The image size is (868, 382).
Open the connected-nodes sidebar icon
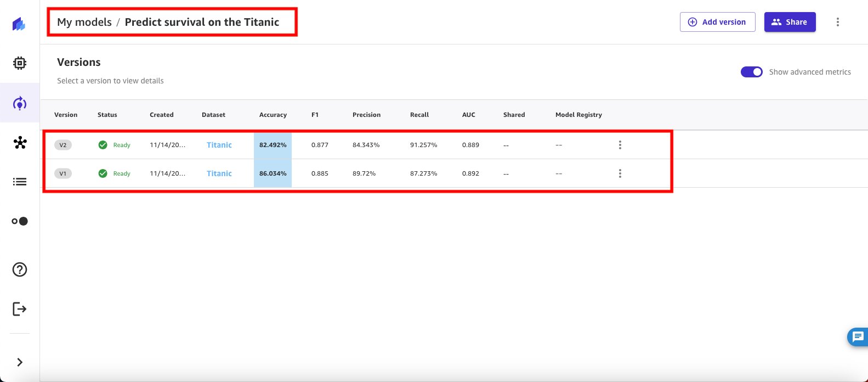20,143
